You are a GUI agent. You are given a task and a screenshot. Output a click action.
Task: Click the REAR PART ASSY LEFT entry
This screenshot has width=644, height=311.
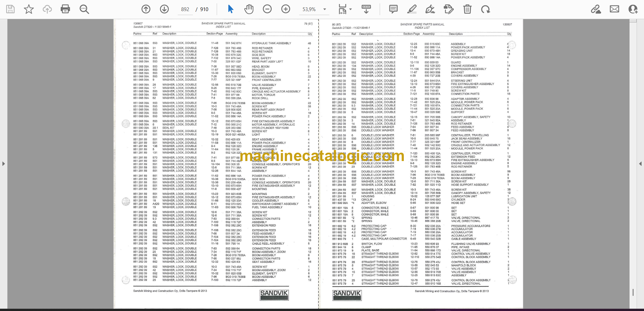[x=267, y=62]
